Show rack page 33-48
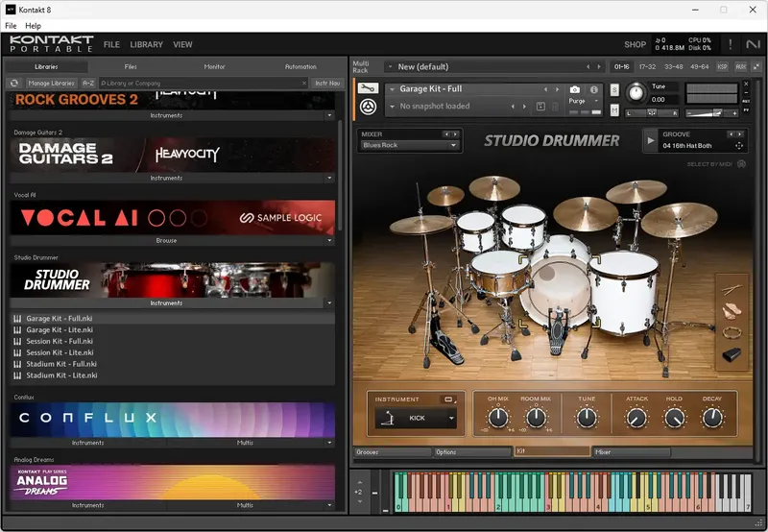Viewport: 768px width, 532px height. point(674,66)
